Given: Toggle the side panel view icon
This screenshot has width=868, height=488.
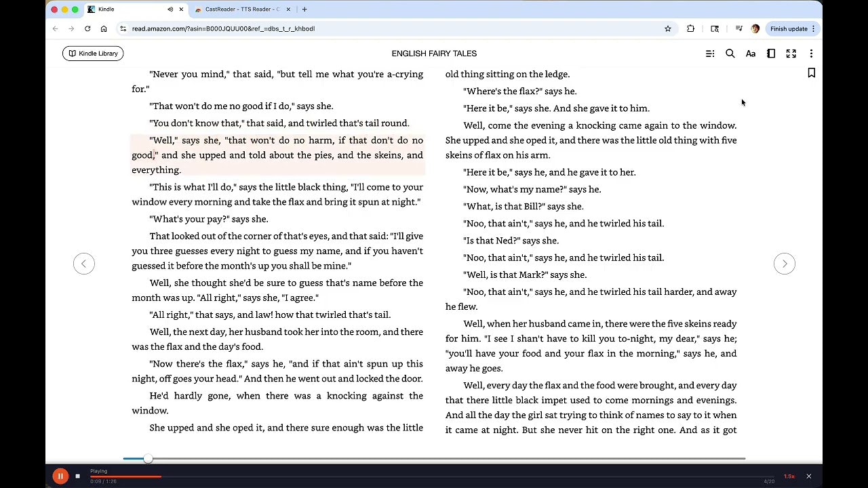Looking at the screenshot, I should (771, 53).
